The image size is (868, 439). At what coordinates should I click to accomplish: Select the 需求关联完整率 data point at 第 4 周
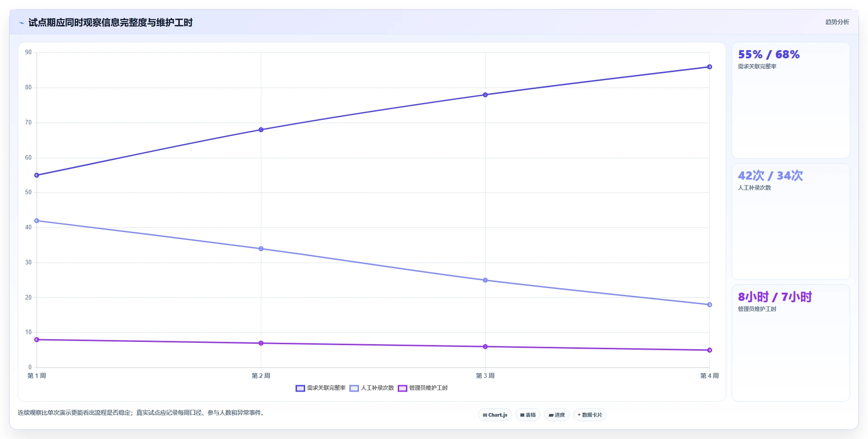coord(709,67)
